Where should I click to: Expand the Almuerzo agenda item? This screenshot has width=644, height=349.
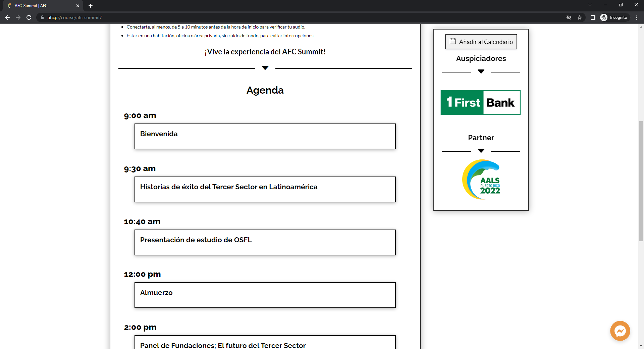click(x=265, y=295)
